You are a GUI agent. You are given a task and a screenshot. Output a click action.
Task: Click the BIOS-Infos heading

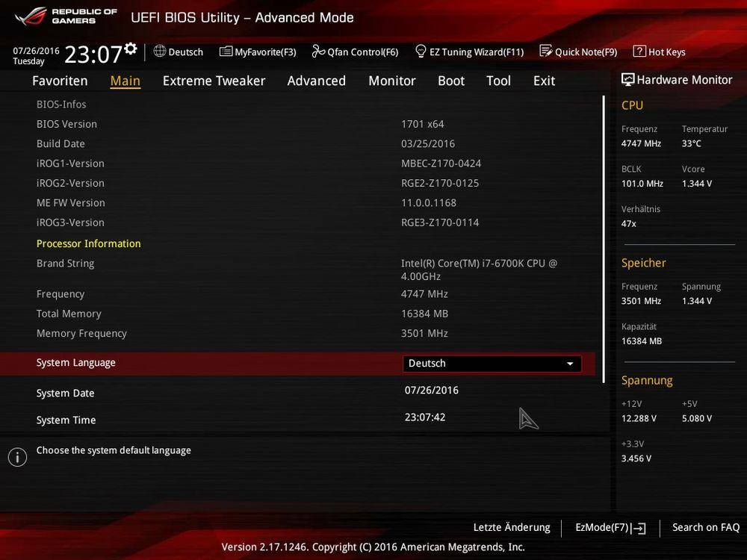click(61, 105)
